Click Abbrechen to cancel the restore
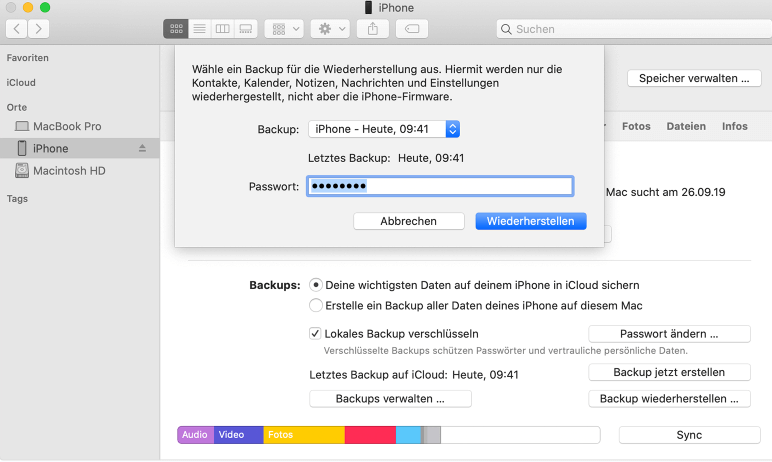This screenshot has width=772, height=462. coord(409,221)
